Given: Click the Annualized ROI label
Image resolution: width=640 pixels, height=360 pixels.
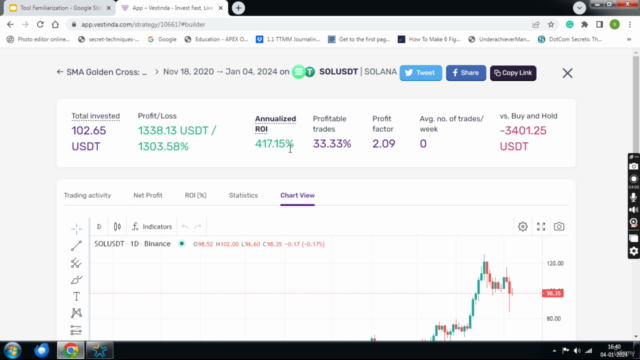Looking at the screenshot, I should [x=276, y=124].
